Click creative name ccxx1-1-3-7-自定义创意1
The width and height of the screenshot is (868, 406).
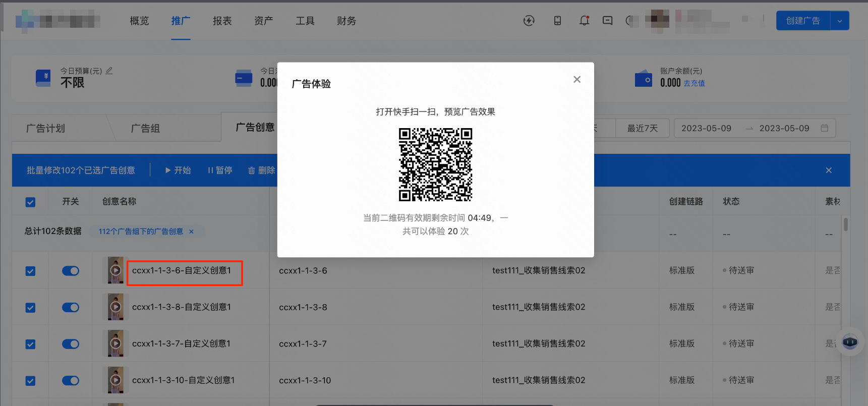(x=181, y=343)
